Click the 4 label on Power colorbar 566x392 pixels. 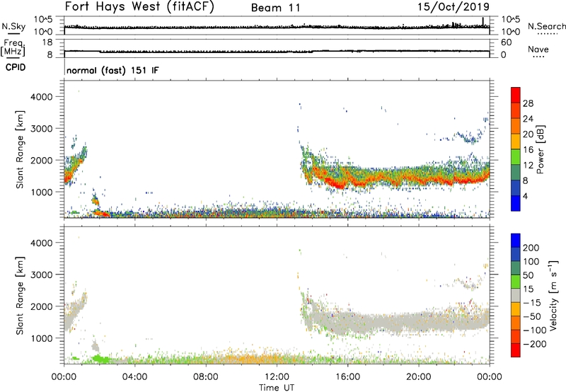pyautogui.click(x=526, y=196)
